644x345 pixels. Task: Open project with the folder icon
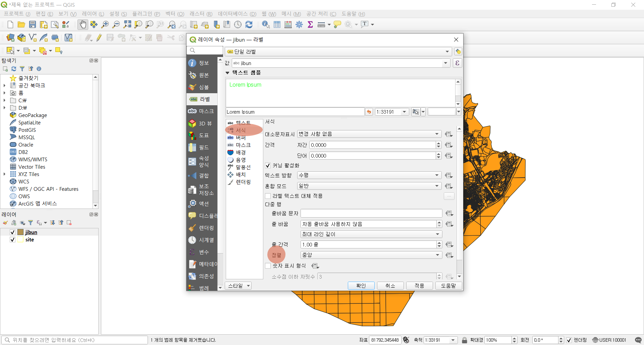(21, 24)
